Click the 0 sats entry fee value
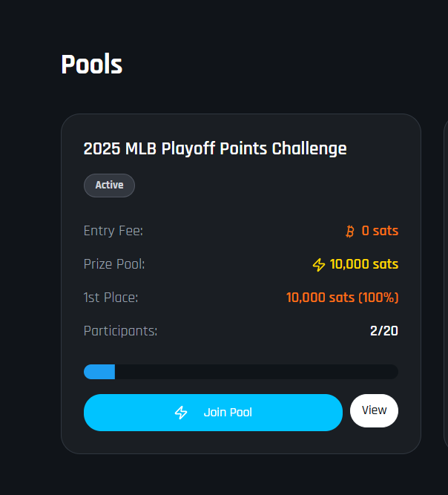The width and height of the screenshot is (448, 495). [380, 231]
